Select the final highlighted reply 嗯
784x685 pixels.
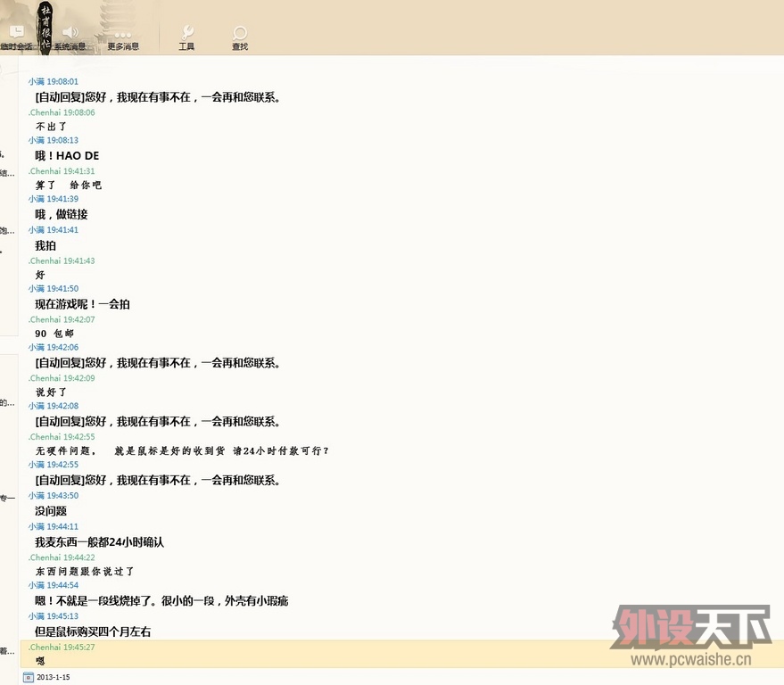pos(40,661)
